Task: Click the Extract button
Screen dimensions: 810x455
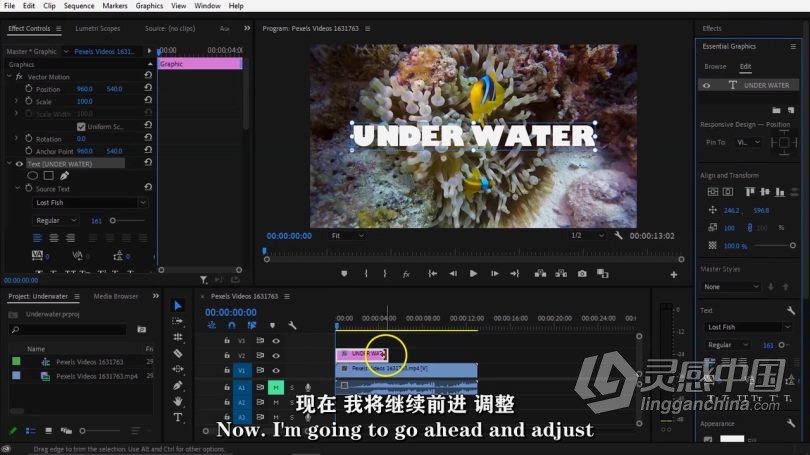Action: [x=561, y=274]
